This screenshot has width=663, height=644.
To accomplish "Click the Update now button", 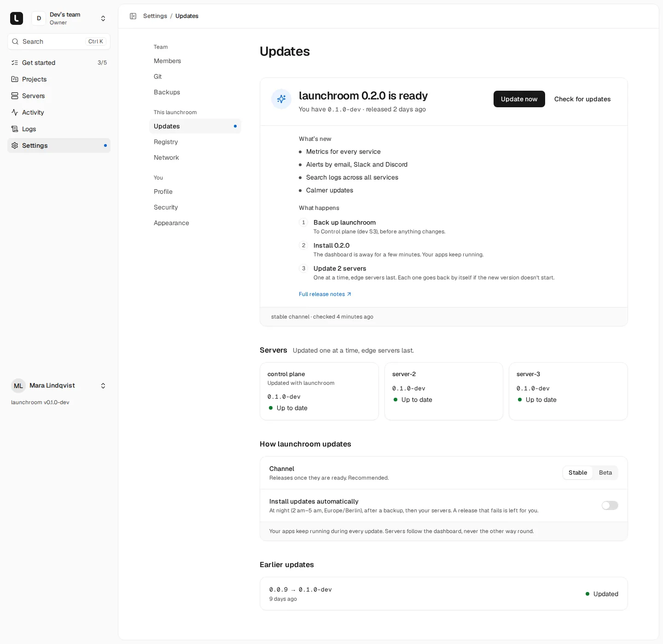I will pyautogui.click(x=519, y=99).
